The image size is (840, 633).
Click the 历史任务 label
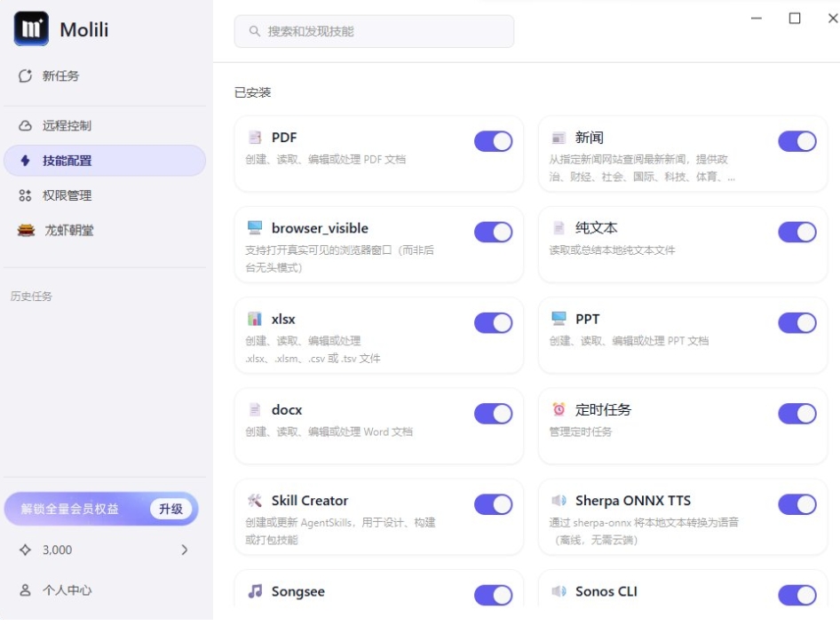(31, 297)
